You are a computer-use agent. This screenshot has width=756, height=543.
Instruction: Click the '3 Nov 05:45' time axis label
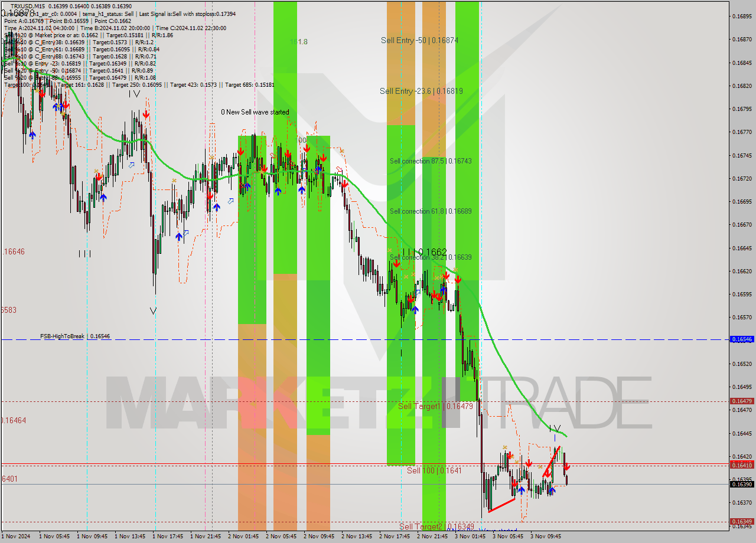point(508,537)
